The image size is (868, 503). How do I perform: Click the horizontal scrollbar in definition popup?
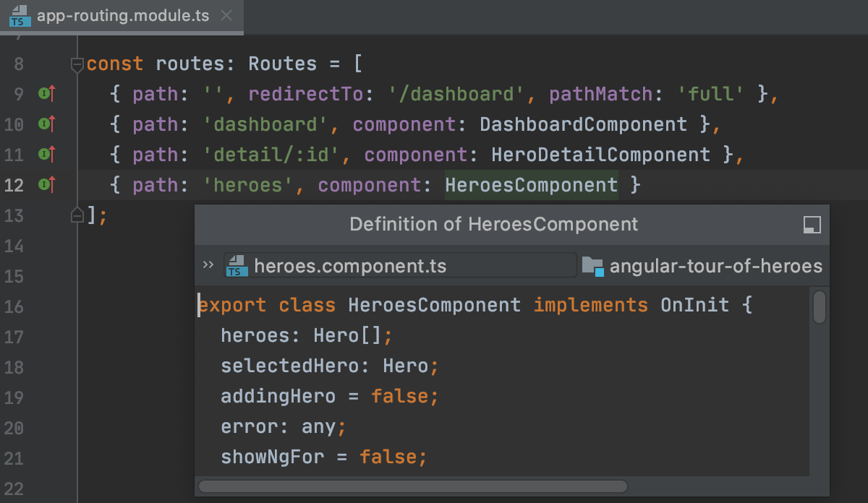coord(413,486)
